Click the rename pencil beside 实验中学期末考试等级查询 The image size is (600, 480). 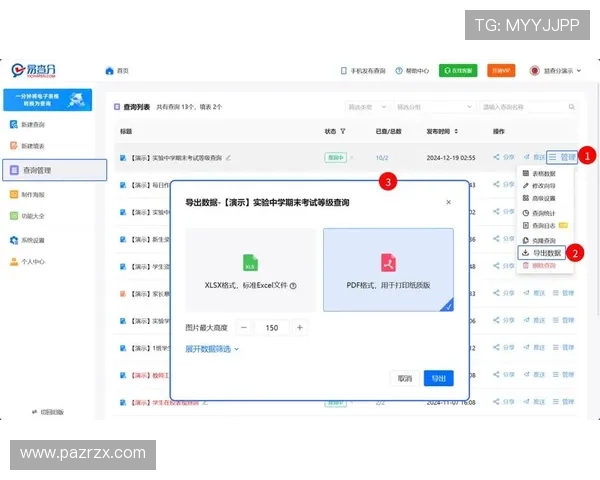[228, 158]
